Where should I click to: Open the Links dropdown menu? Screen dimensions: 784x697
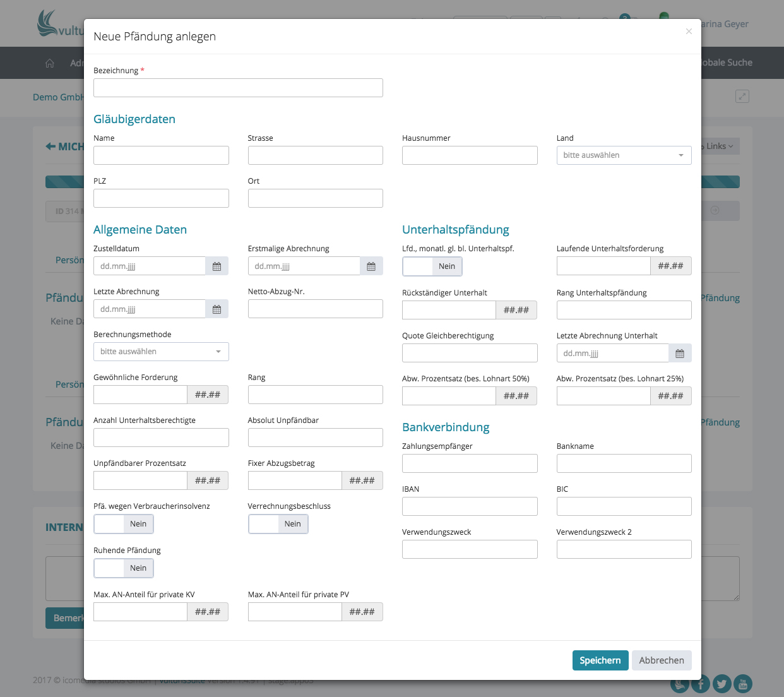pos(719,146)
